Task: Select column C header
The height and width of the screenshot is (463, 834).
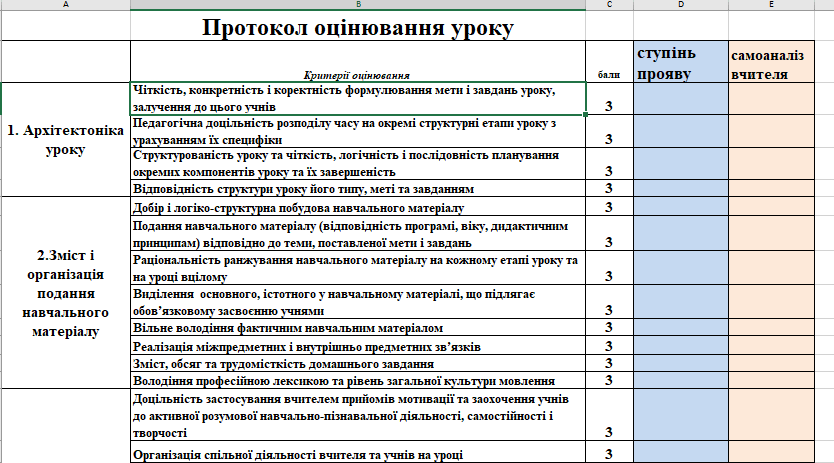Action: coord(609,4)
